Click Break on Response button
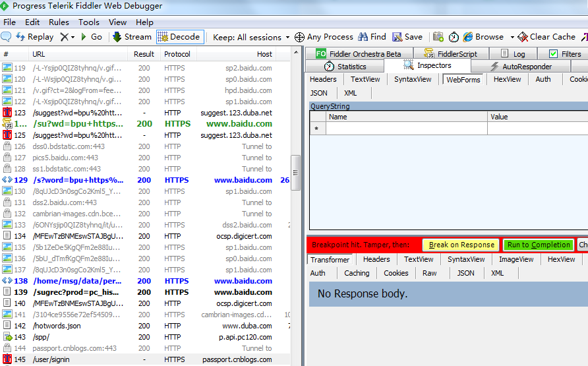This screenshot has height=366, width=588. coord(461,245)
